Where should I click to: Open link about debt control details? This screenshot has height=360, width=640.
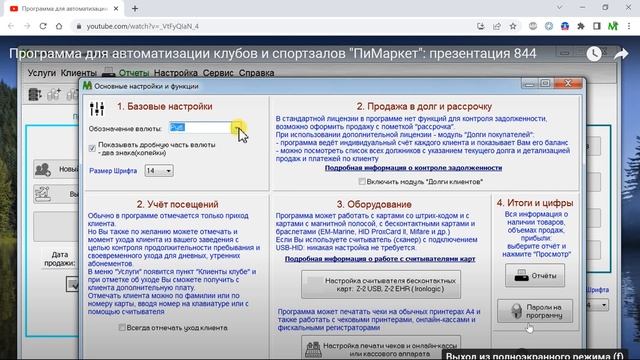pos(413,168)
